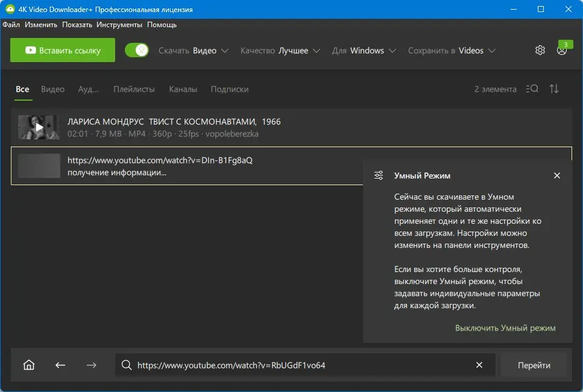Image resolution: width=583 pixels, height=392 pixels.
Task: Click the search-in-list icon
Action: 532,89
